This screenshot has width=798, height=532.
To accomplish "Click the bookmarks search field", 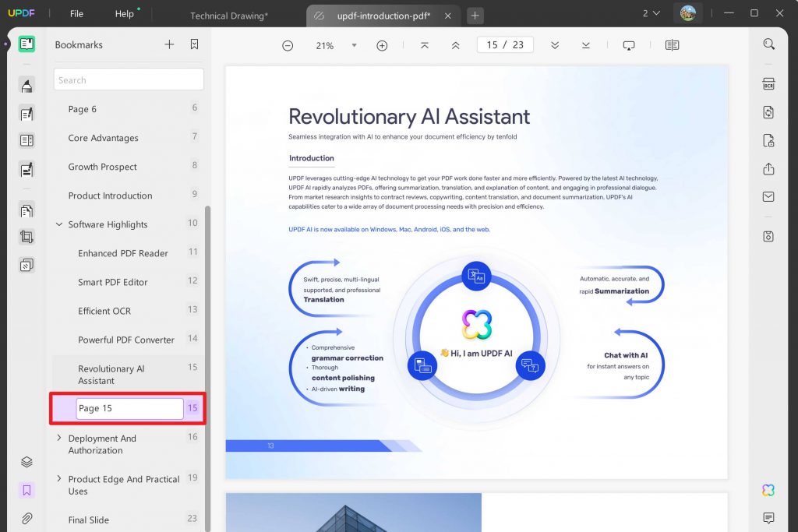I will [128, 79].
